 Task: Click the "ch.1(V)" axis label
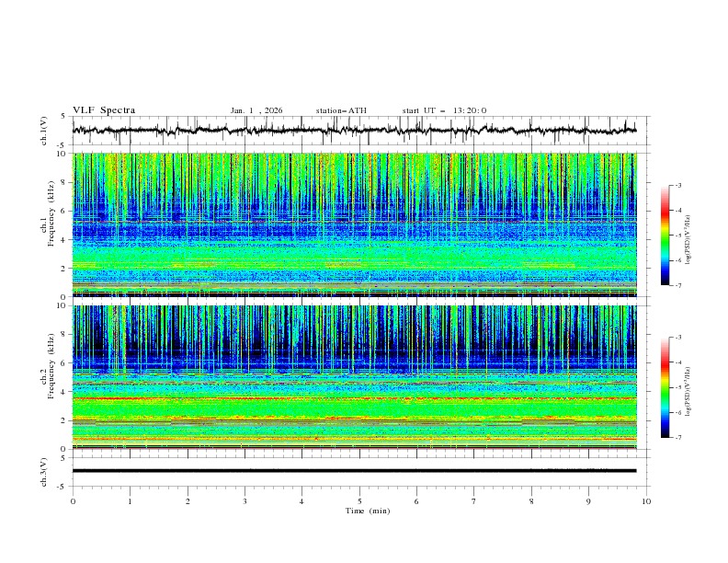pyautogui.click(x=44, y=131)
